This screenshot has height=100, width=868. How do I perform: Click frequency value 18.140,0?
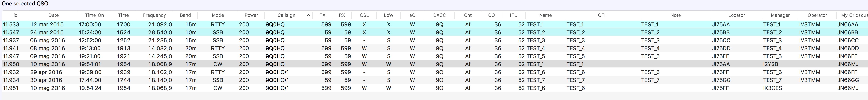160,80
